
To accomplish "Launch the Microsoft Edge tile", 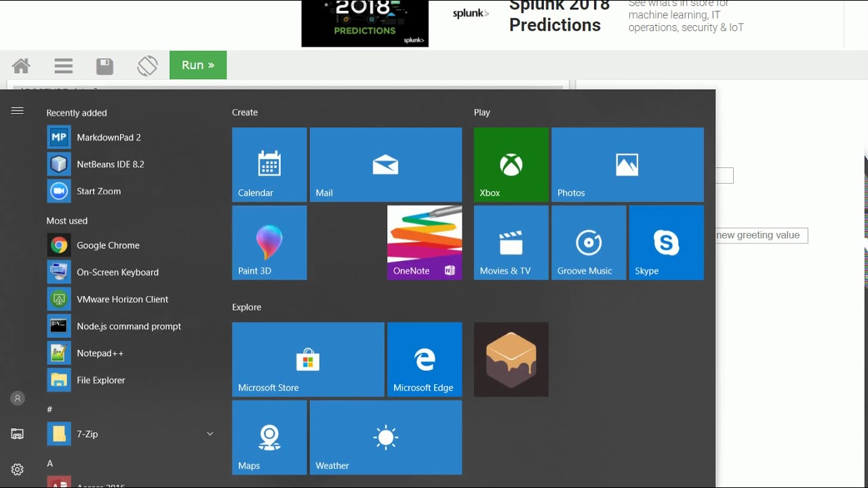I will (x=425, y=359).
